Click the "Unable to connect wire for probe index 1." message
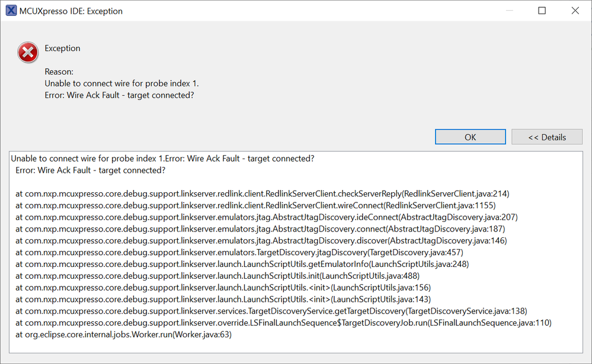592x364 pixels. (x=121, y=83)
